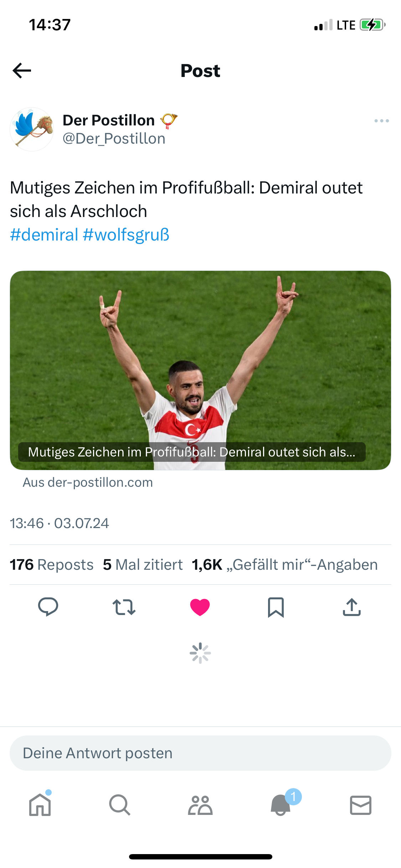Viewport: 401px width, 868px height.
Task: Tap the @Der_Postillon handle
Action: tap(114, 139)
